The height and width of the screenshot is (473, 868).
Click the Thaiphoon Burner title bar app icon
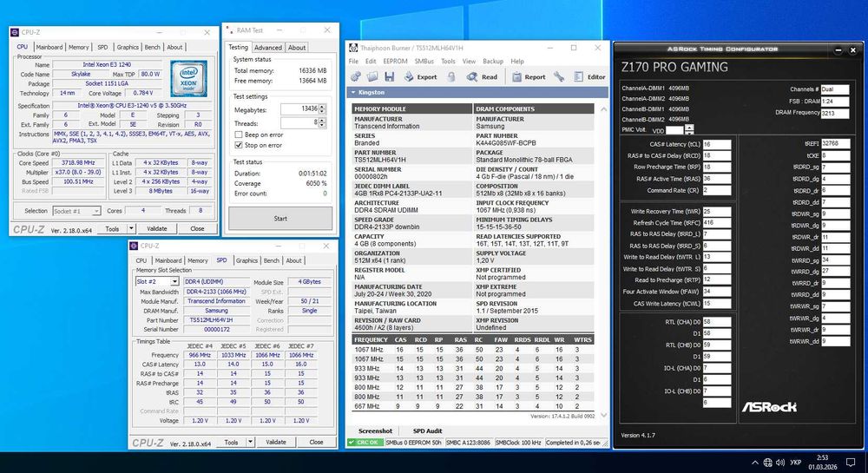(353, 48)
